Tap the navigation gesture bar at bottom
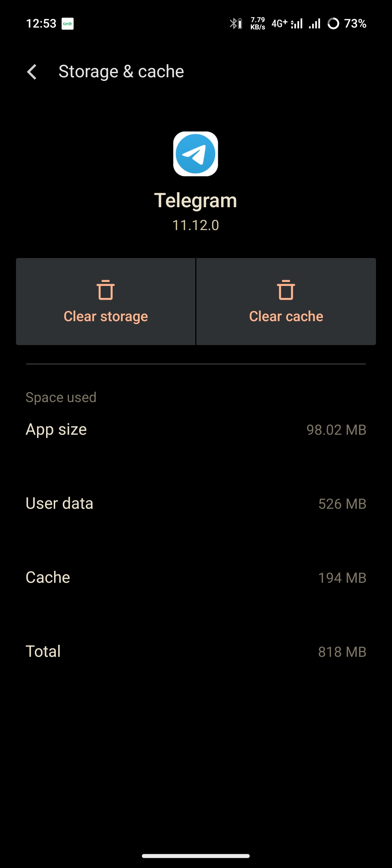Image resolution: width=392 pixels, height=868 pixels. click(196, 856)
